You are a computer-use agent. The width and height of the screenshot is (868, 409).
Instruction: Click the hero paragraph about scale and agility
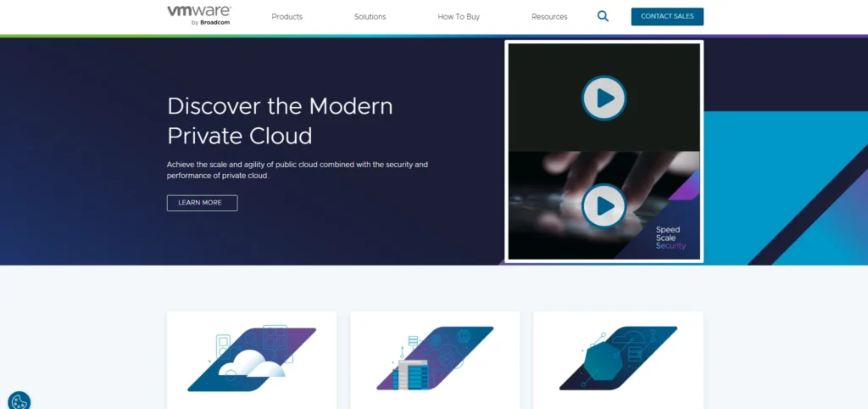297,169
